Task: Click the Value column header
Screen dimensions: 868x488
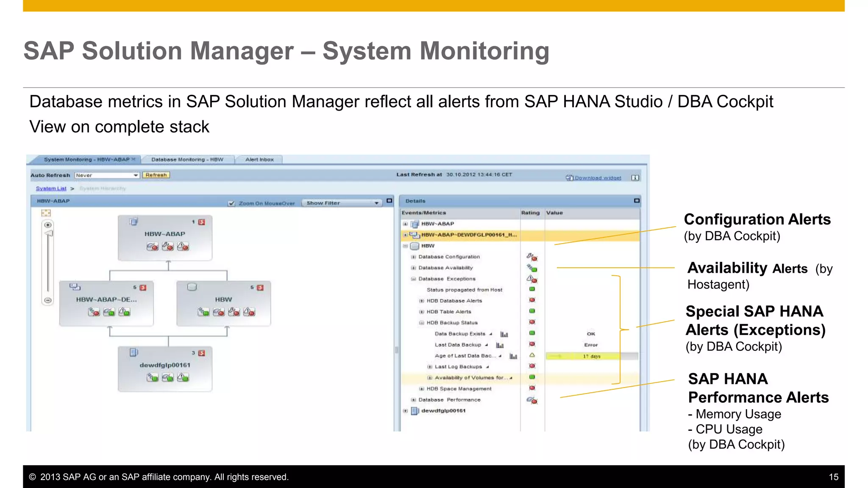Action: point(592,213)
